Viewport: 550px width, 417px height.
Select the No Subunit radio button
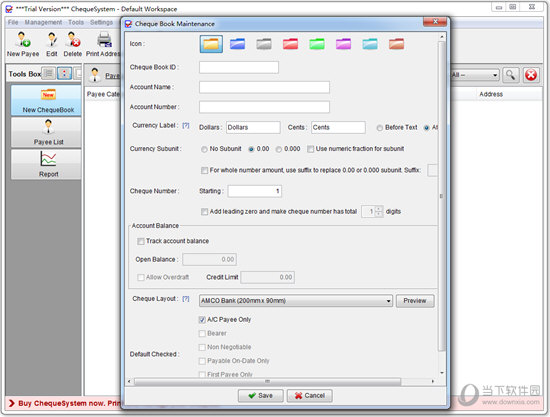[204, 149]
